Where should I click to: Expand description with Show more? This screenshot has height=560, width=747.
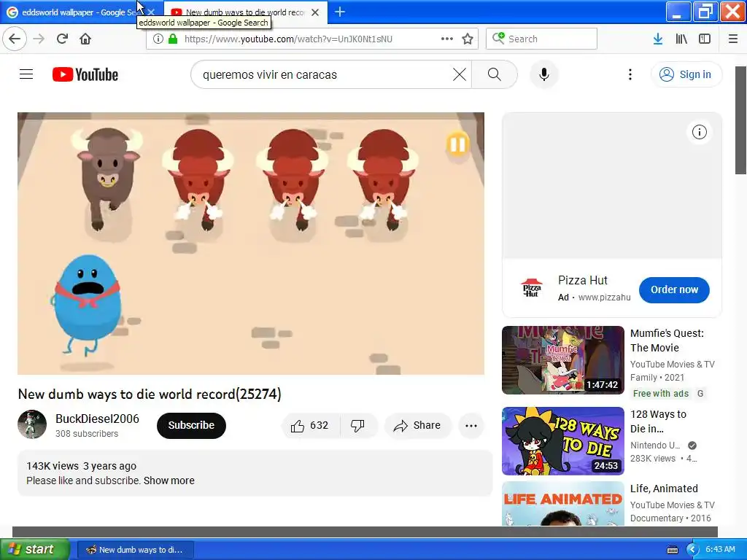tap(169, 481)
